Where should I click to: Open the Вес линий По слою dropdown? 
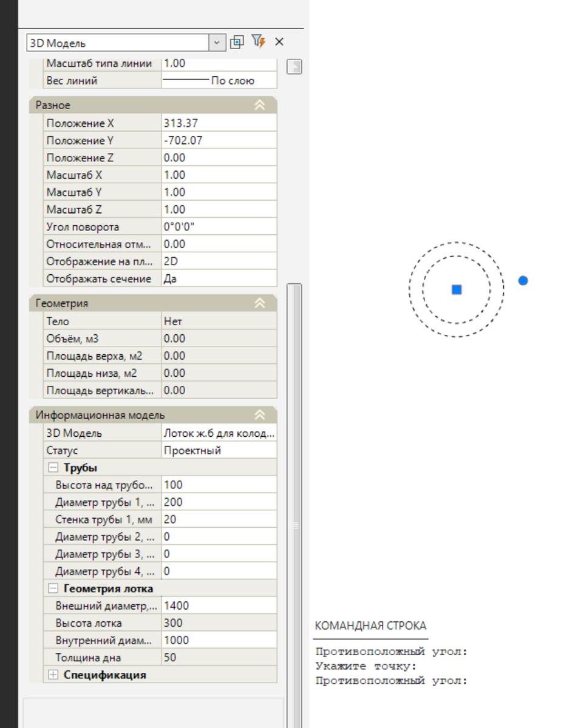pyautogui.click(x=219, y=81)
